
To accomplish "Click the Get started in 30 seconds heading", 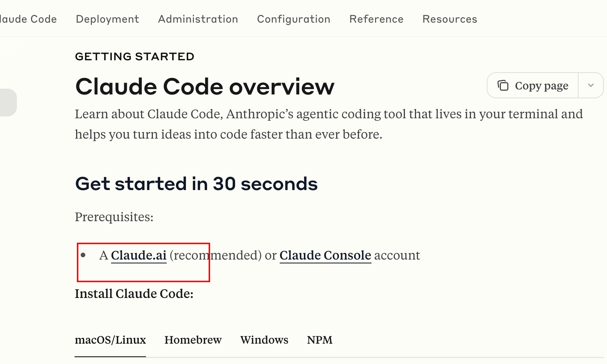I will pyautogui.click(x=196, y=184).
